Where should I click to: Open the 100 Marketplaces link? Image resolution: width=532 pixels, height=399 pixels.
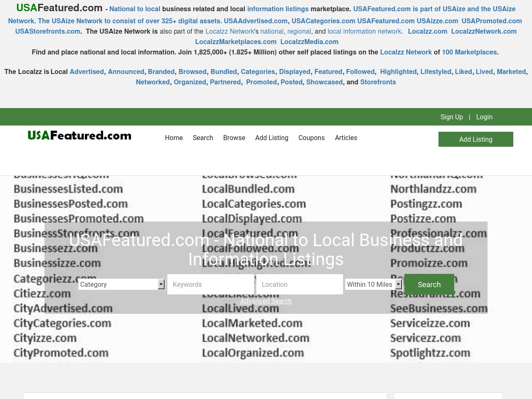click(x=469, y=52)
